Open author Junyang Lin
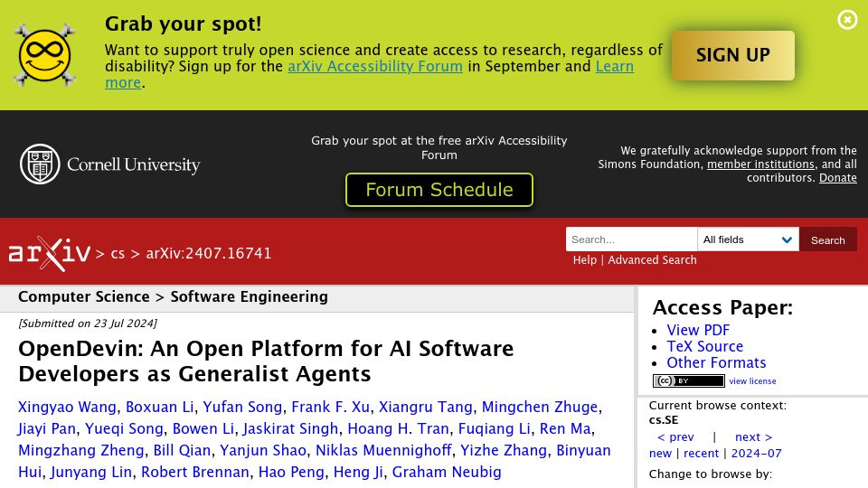868x488 pixels. [x=91, y=472]
